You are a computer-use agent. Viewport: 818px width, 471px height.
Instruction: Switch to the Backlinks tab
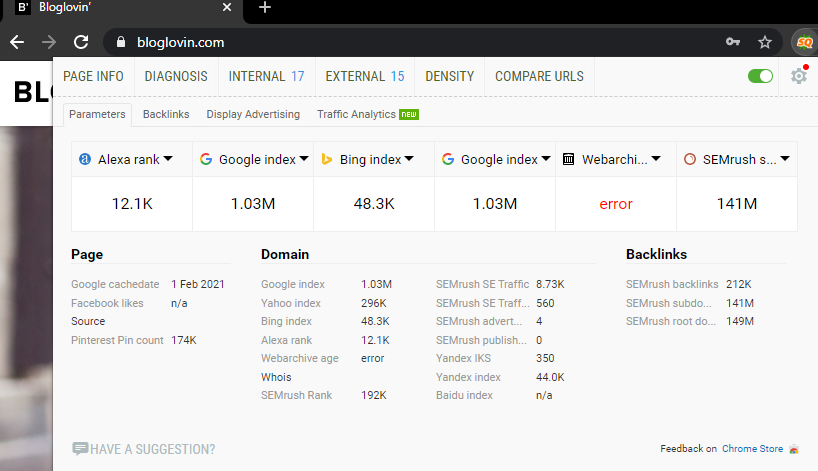click(166, 114)
